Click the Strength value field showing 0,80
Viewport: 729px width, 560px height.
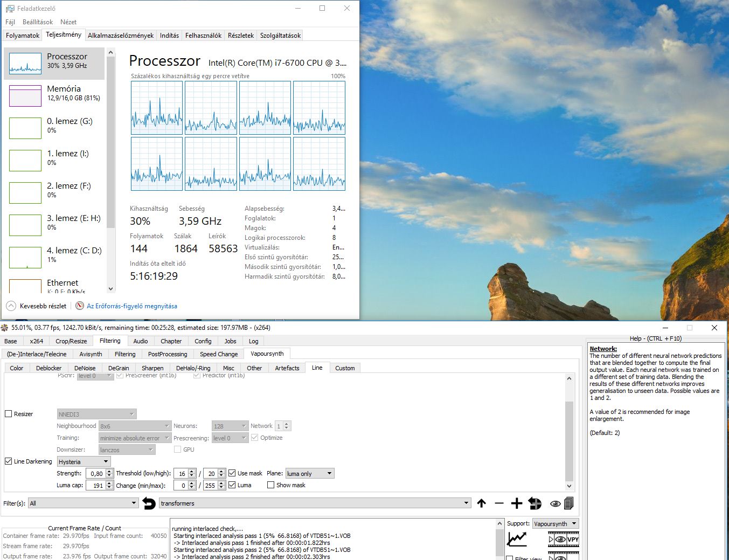pos(96,474)
